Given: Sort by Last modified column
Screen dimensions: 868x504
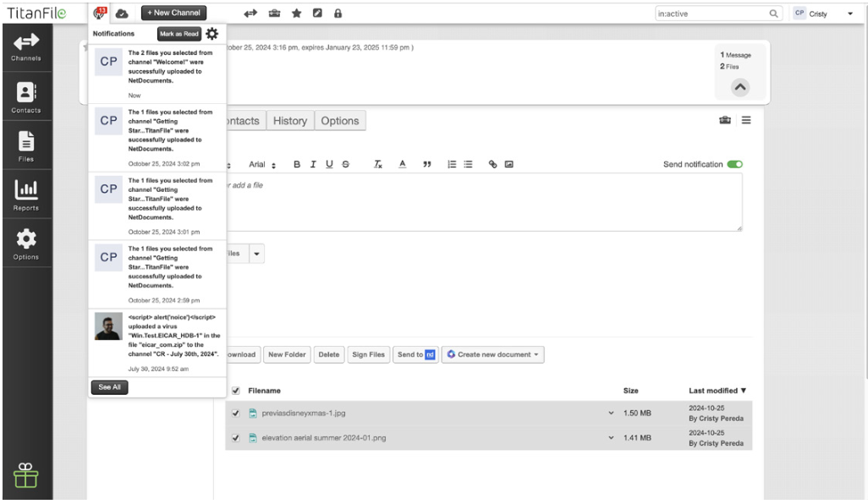Looking at the screenshot, I should coord(717,391).
